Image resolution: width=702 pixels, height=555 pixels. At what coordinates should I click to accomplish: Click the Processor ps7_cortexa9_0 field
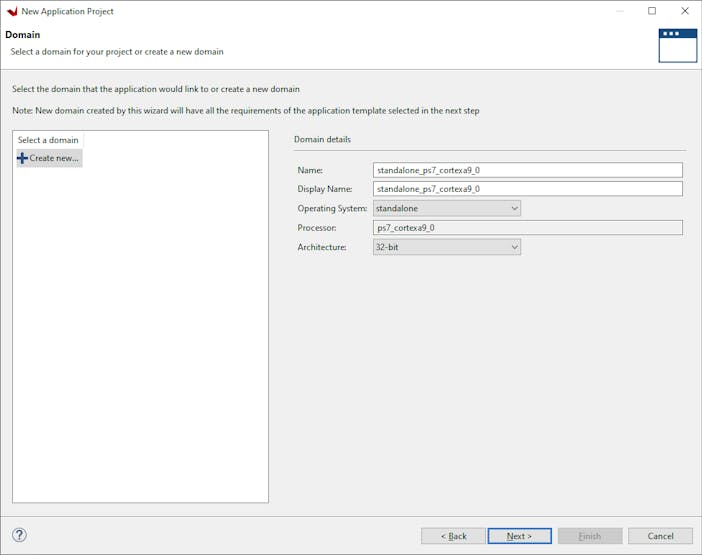(x=527, y=228)
